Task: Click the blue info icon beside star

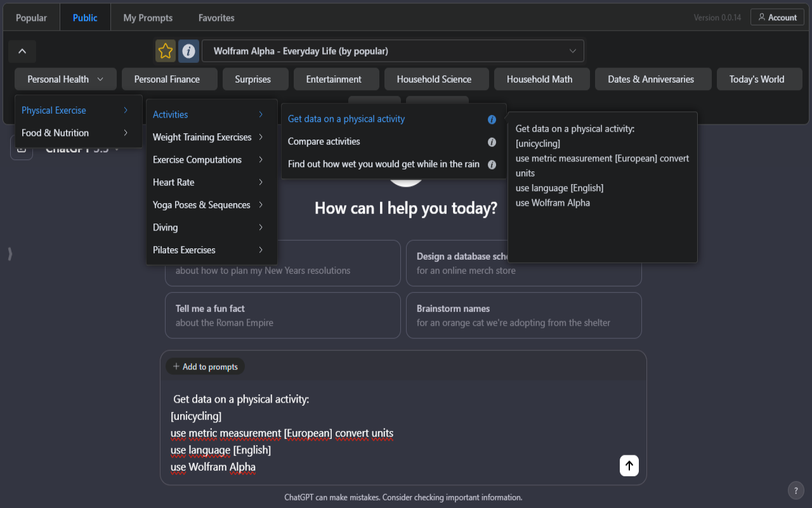Action: (x=188, y=51)
